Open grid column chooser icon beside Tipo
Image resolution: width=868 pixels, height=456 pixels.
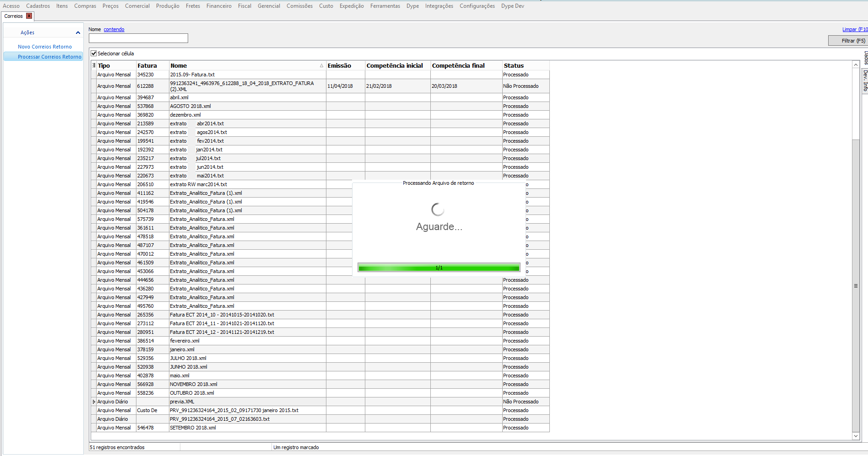pyautogui.click(x=94, y=65)
